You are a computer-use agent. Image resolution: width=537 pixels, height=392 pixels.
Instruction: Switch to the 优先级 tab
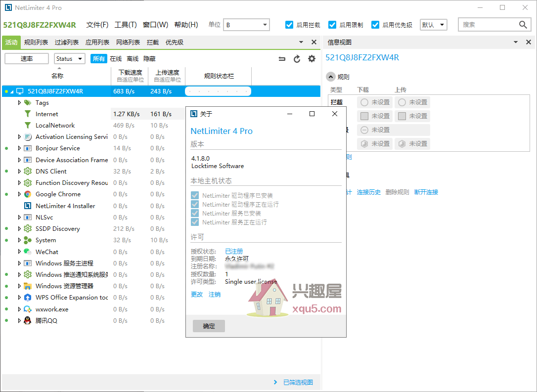point(175,42)
